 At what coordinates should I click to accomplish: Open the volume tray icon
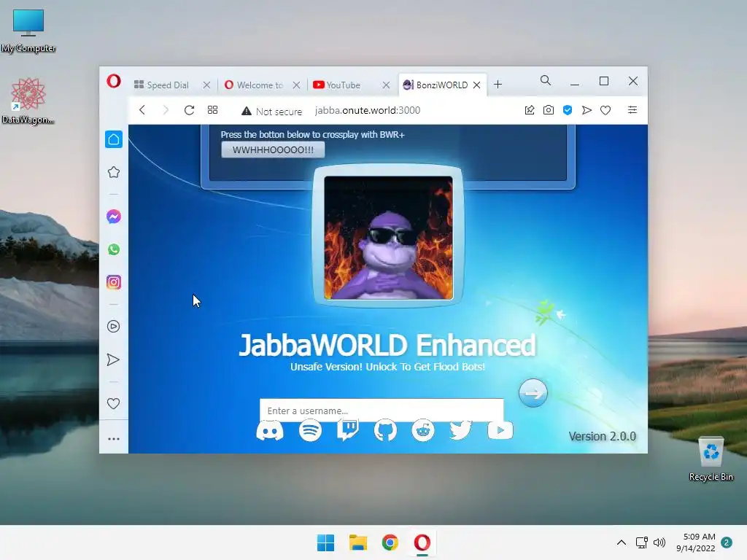pos(659,542)
